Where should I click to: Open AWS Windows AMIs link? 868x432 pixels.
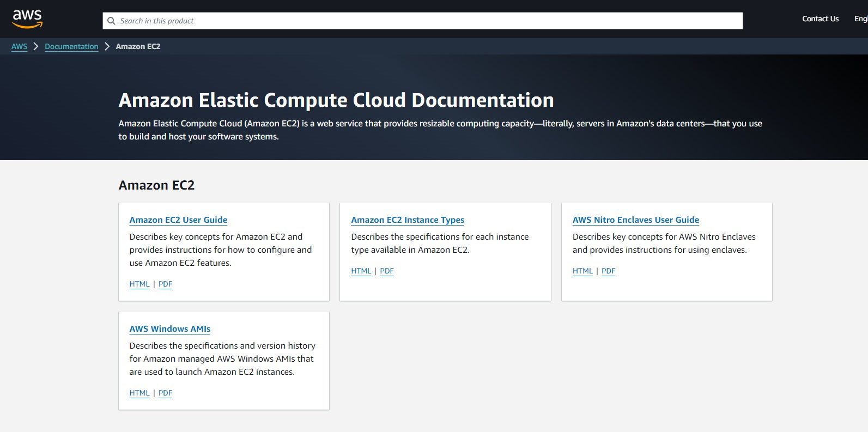[169, 329]
